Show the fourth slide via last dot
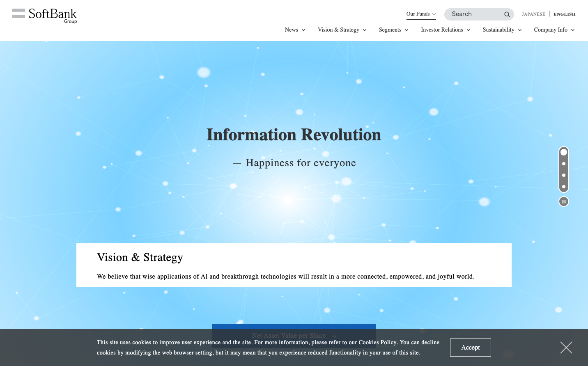The width and height of the screenshot is (588, 366). point(564,187)
